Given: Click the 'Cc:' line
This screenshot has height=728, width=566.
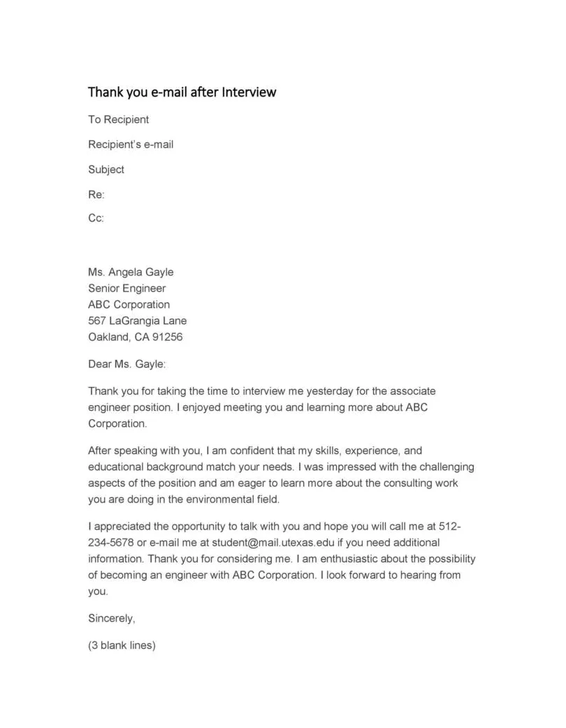Looking at the screenshot, I should click(x=96, y=219).
